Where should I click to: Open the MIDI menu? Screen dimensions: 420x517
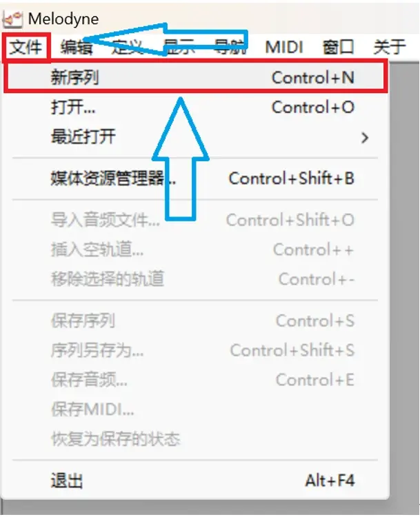click(284, 47)
